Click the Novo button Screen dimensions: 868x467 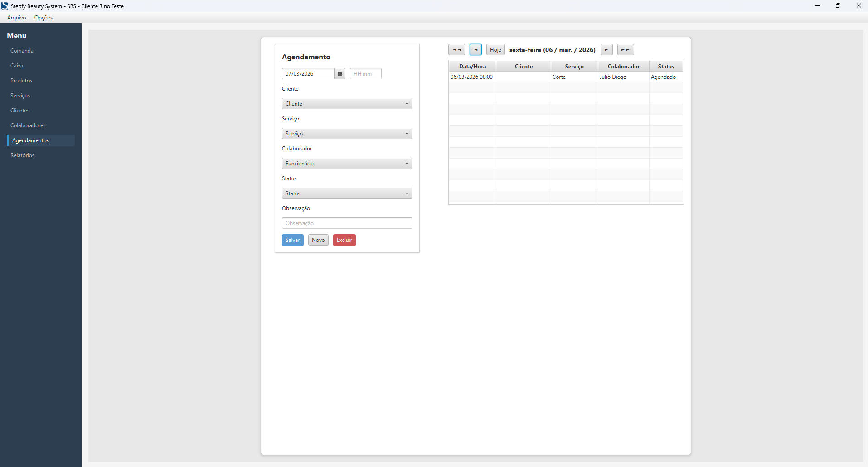(x=318, y=240)
